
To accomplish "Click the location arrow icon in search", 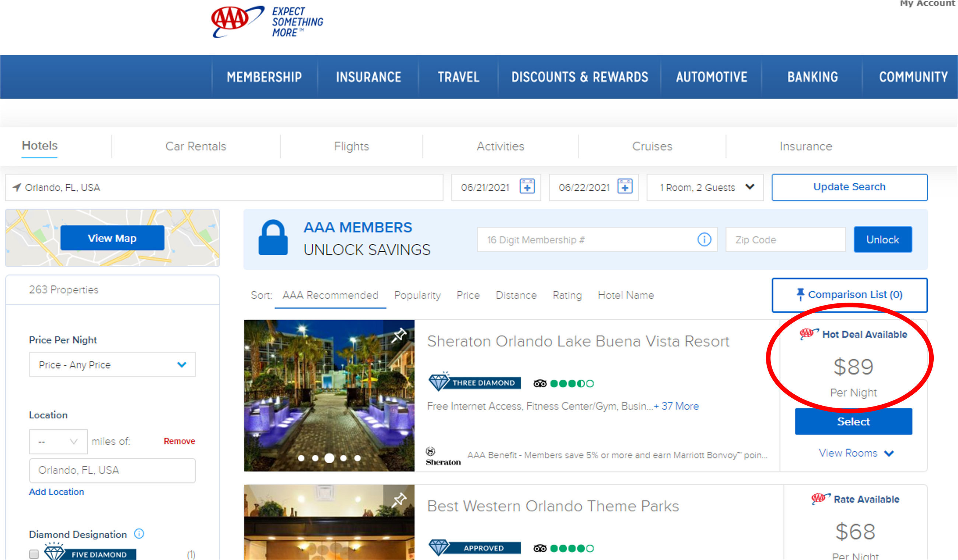I will (16, 187).
